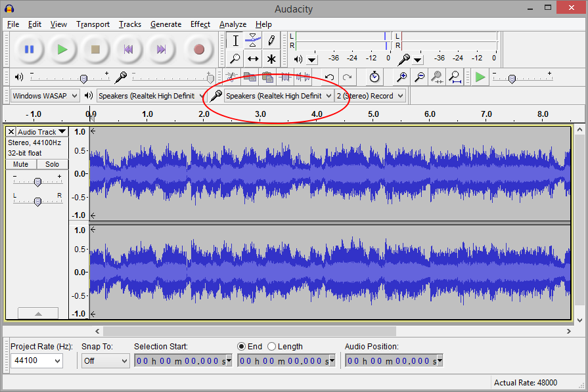Click the Undo icon
The width and height of the screenshot is (588, 392).
[329, 77]
